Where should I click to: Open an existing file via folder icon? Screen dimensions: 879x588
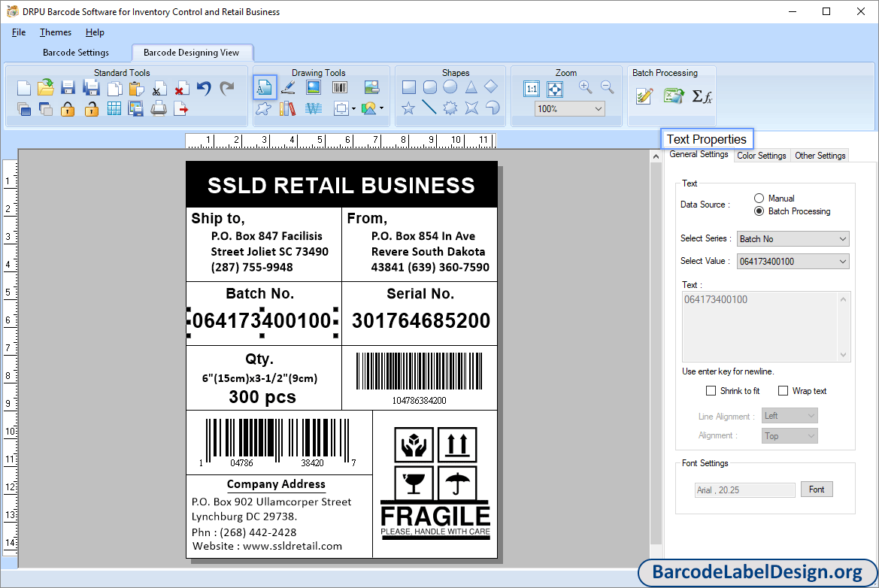(x=45, y=87)
